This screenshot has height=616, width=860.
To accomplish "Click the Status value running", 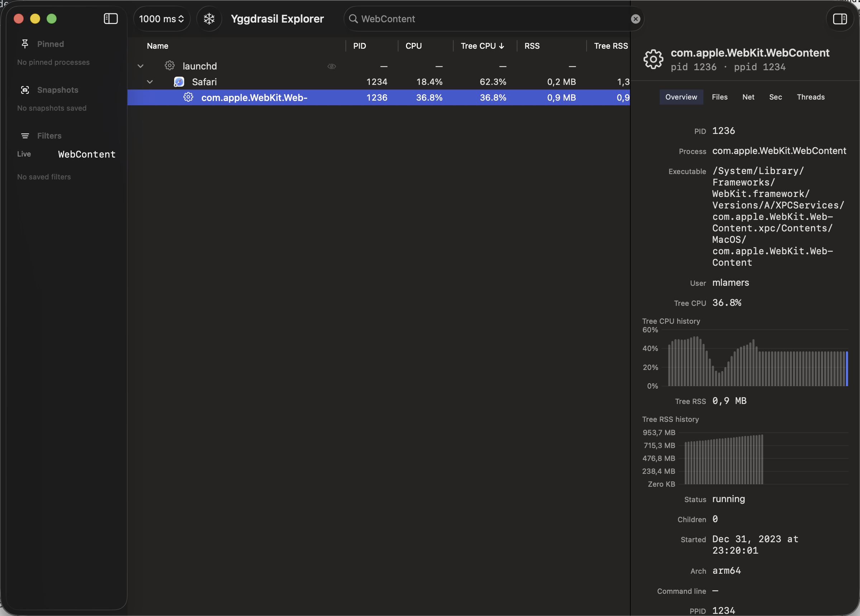I will coord(728,499).
